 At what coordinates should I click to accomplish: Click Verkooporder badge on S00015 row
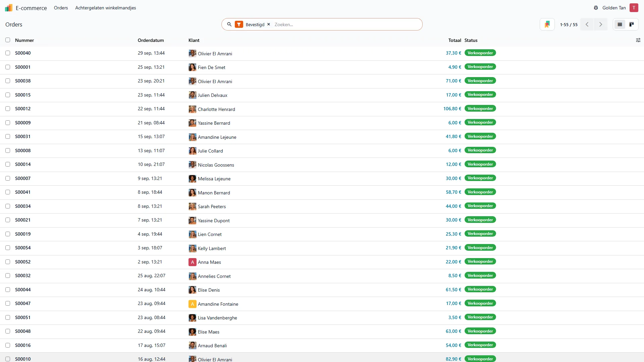[480, 95]
